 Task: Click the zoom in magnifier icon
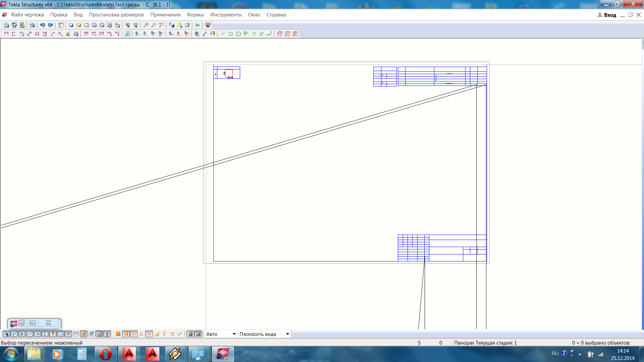tap(146, 25)
